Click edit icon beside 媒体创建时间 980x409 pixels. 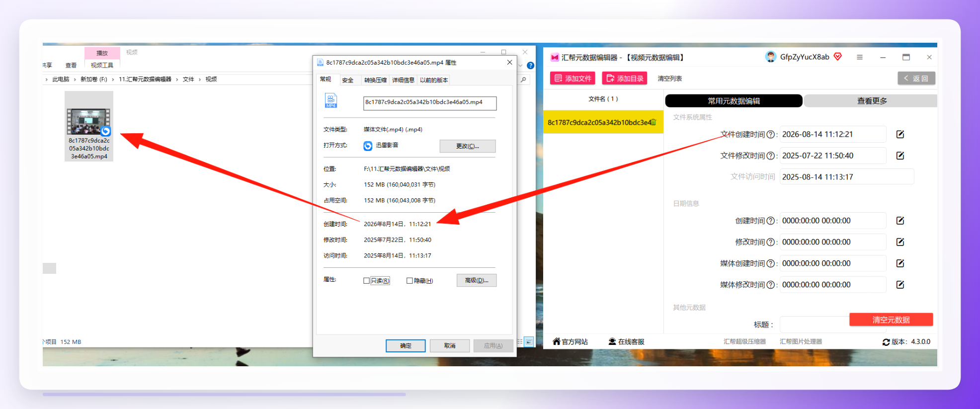click(900, 263)
